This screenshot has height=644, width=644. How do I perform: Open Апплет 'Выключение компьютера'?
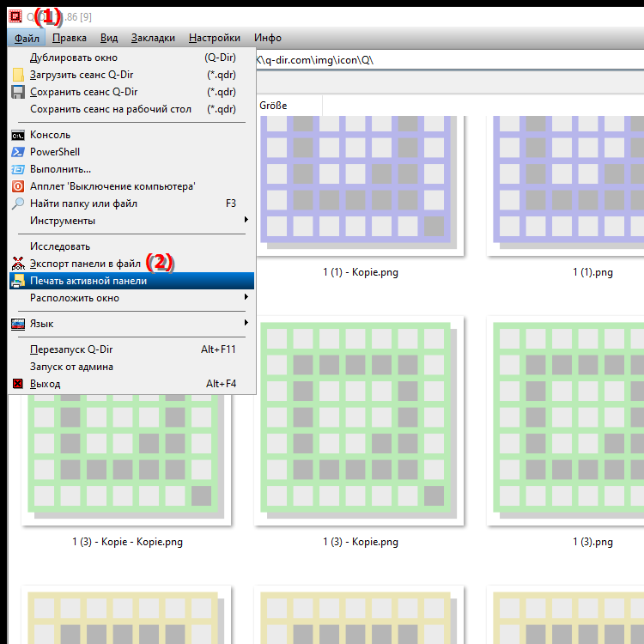click(131, 186)
